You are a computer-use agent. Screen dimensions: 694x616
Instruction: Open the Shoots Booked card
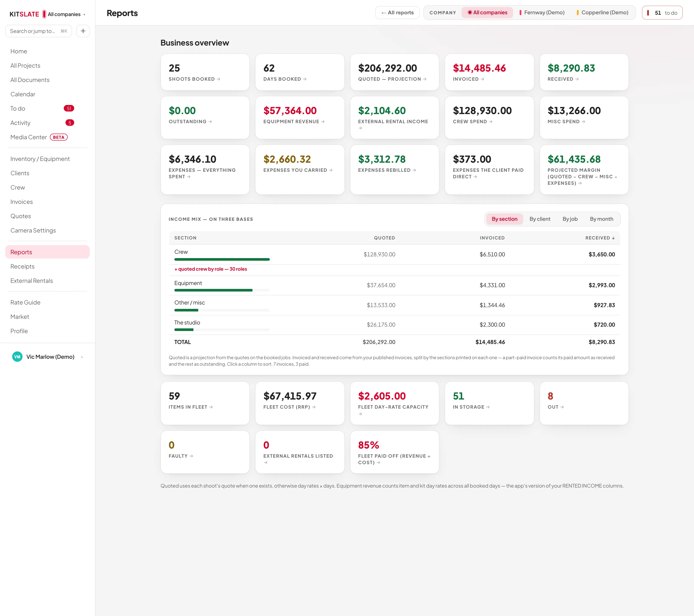(x=205, y=72)
